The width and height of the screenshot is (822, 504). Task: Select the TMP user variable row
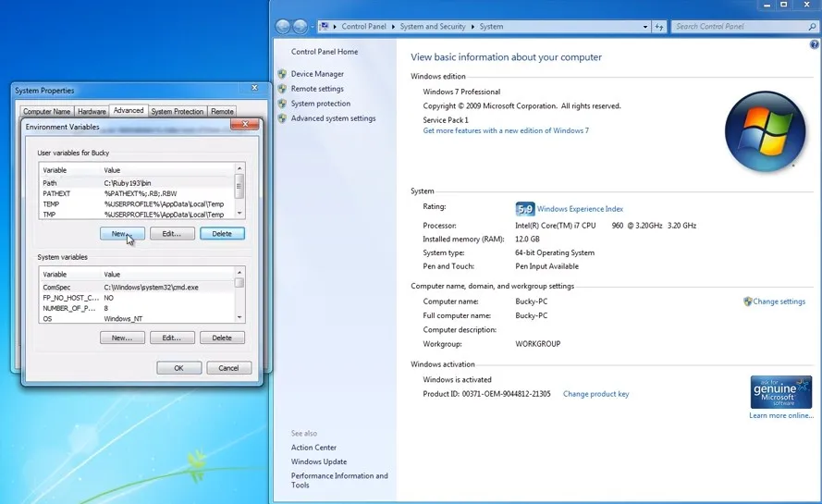pyautogui.click(x=137, y=215)
